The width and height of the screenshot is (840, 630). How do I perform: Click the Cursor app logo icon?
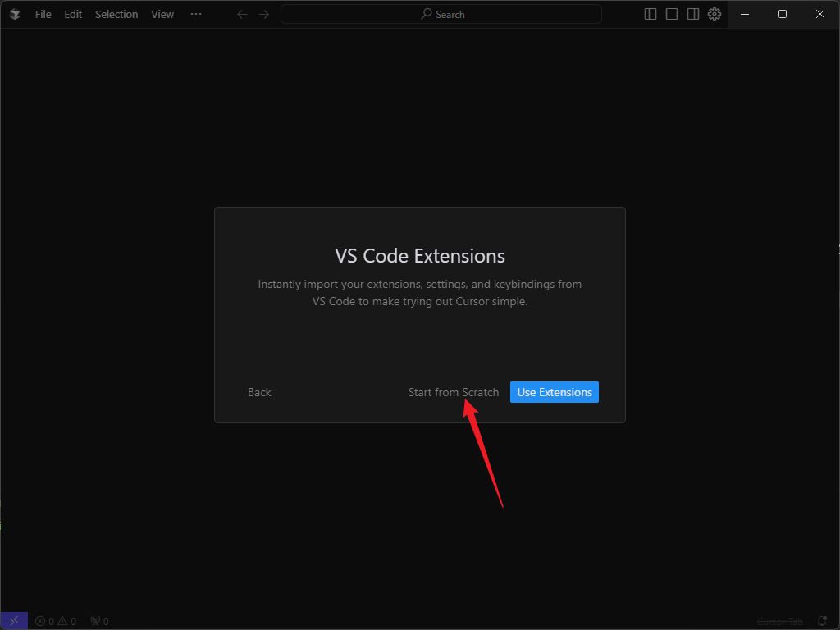click(15, 15)
